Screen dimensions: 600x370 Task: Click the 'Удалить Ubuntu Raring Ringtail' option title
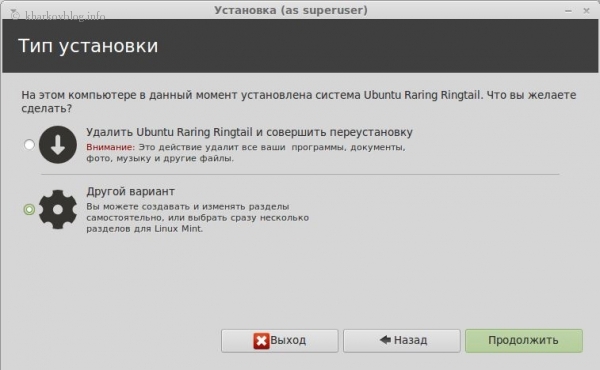[249, 132]
